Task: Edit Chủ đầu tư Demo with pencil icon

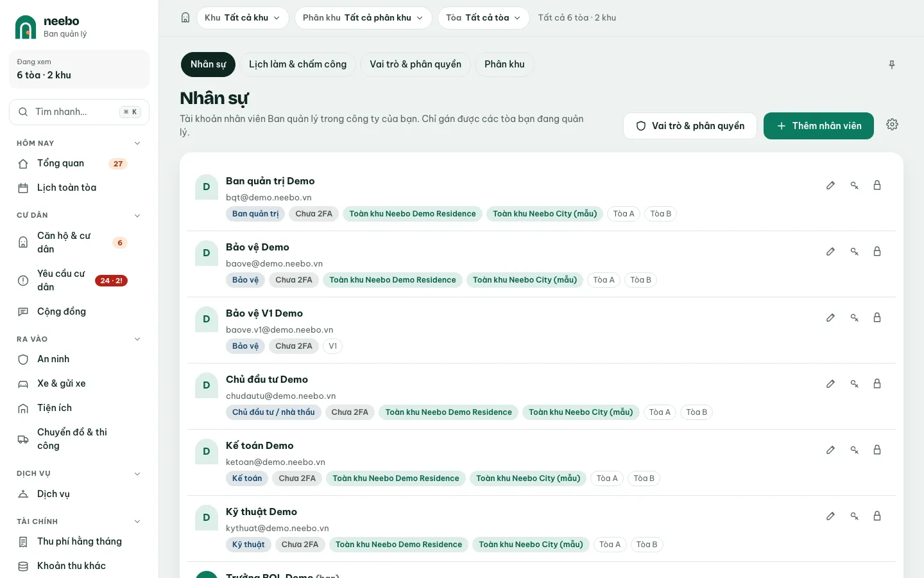Action: [x=830, y=384]
